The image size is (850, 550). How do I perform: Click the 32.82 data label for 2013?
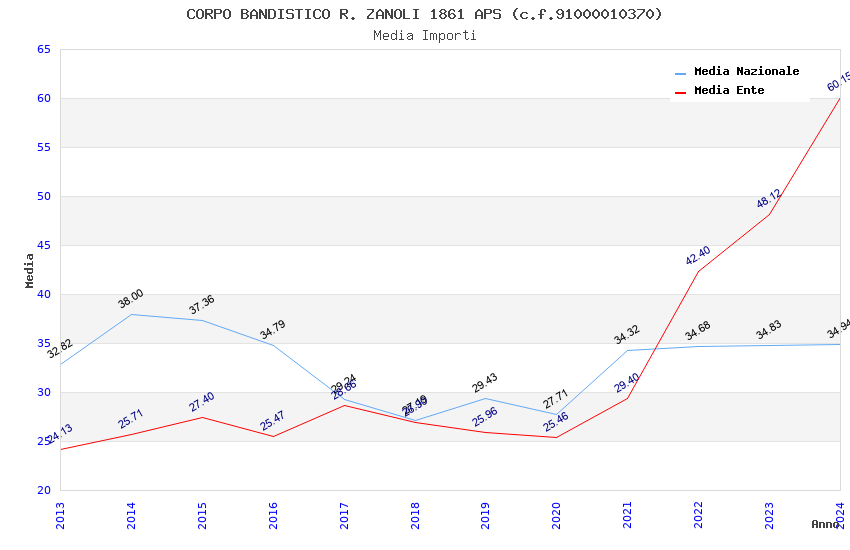point(60,349)
